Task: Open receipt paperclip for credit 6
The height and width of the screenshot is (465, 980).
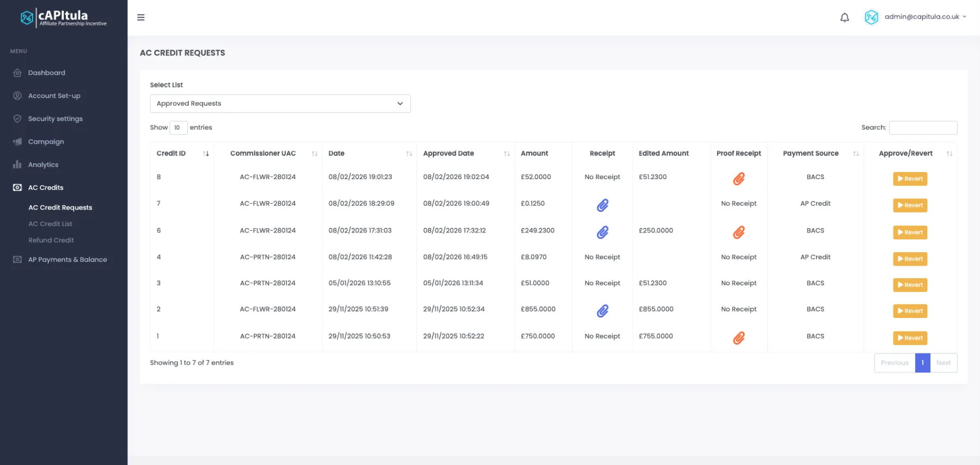Action: coord(602,233)
